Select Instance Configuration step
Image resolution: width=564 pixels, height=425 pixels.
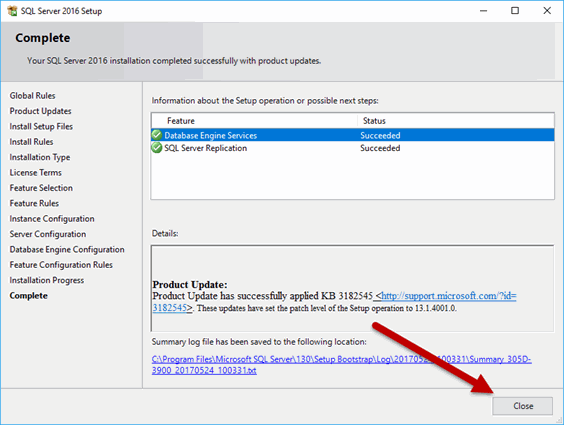click(x=52, y=219)
